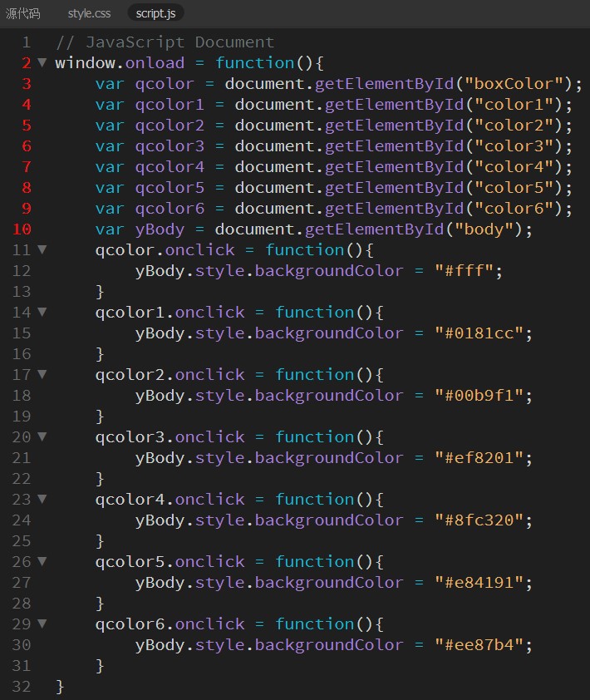
Task: Click the "#8fc320" color value
Action: click(479, 520)
